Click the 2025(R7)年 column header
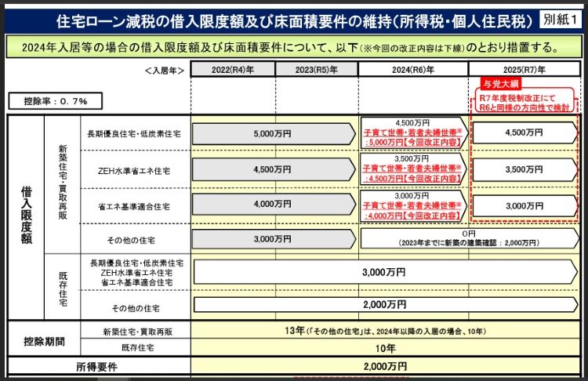Screen dimensions: 588x381 (524, 70)
